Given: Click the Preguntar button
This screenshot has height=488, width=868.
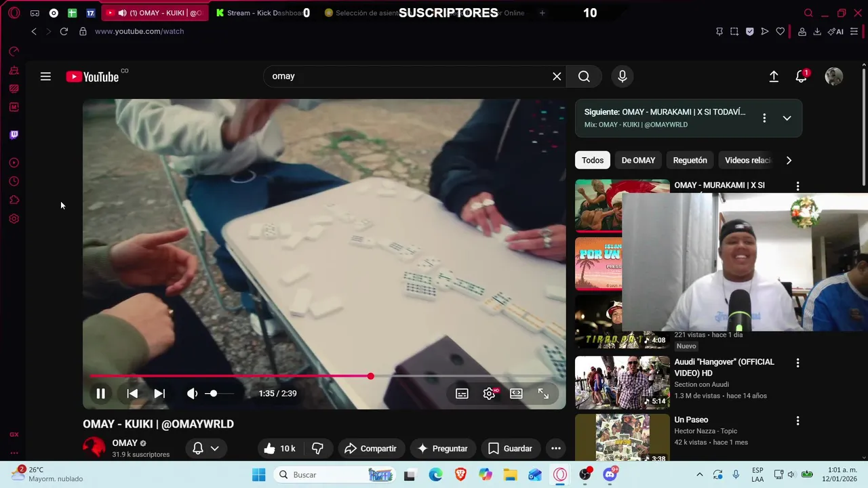Looking at the screenshot, I should point(442,449).
